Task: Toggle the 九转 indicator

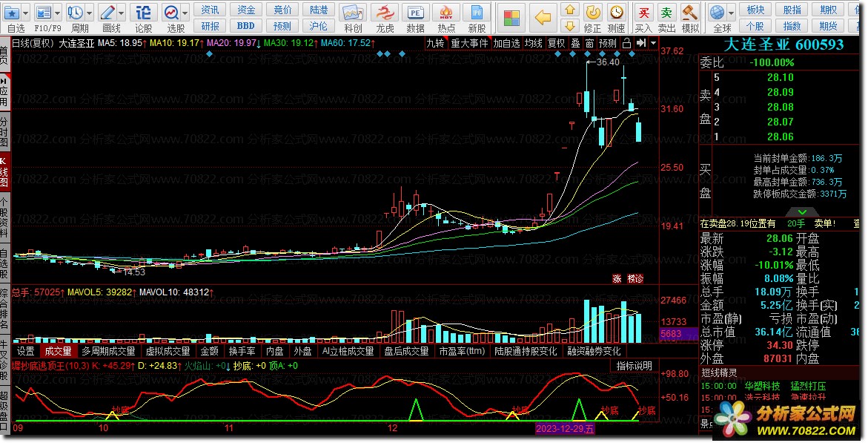Action: [x=436, y=43]
